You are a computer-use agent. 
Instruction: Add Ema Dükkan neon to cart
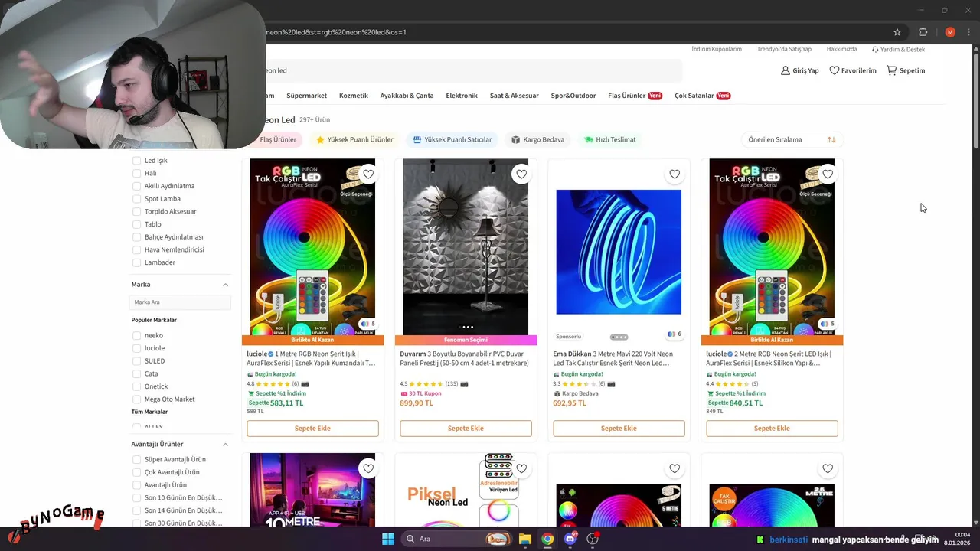619,429
